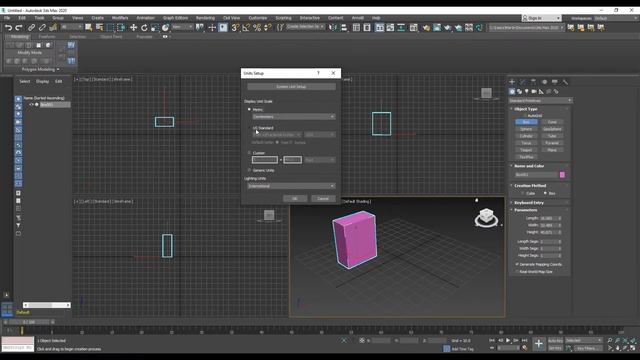640x360 pixels.
Task: Open the Align tool icon
Action: tap(344, 28)
